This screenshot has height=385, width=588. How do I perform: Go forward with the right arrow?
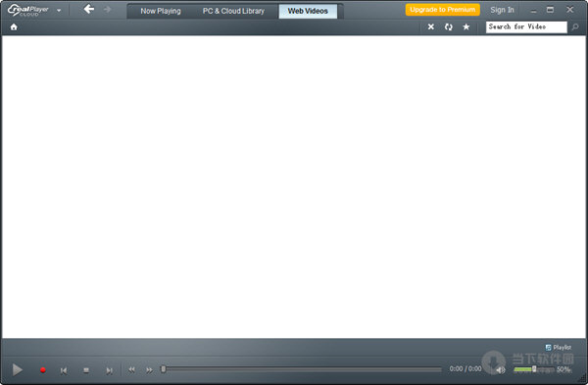107,9
